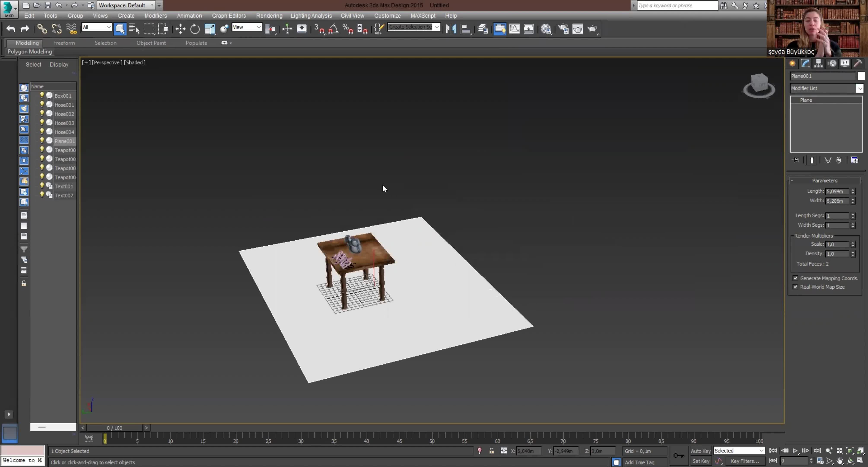The width and height of the screenshot is (868, 467).
Task: Open the selection filter All dropdown
Action: [97, 27]
